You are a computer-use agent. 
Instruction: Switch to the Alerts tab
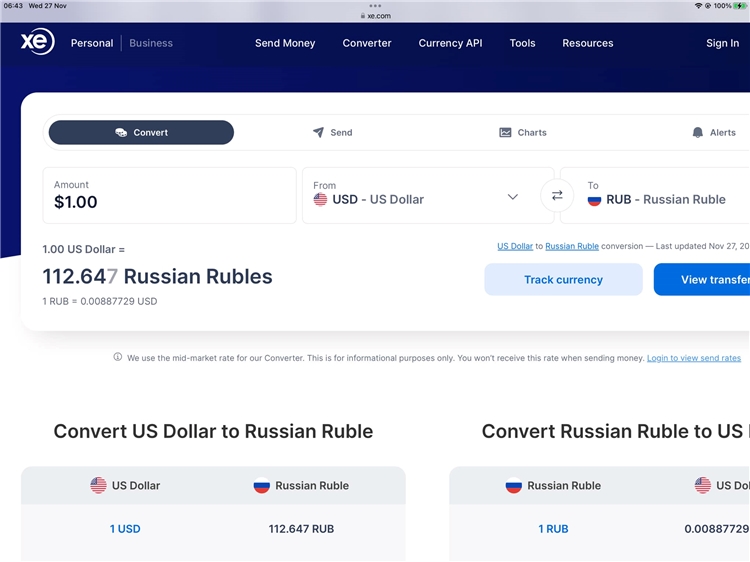714,132
